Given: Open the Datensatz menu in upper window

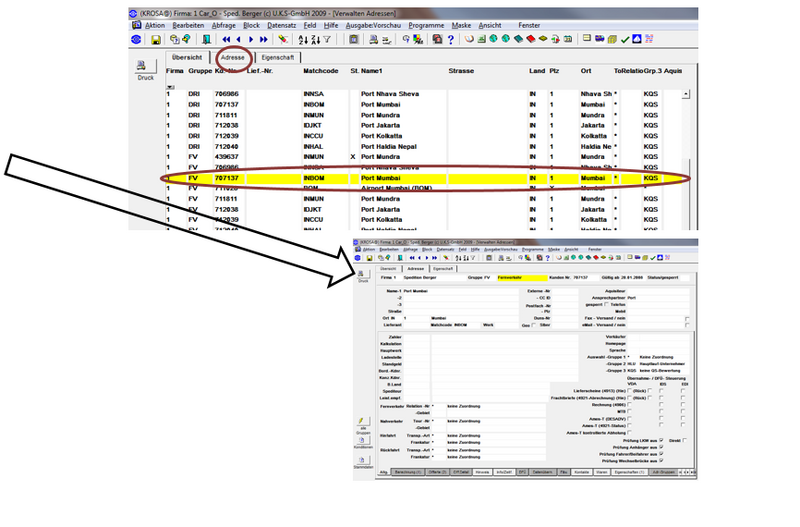Looking at the screenshot, I should coord(281,25).
